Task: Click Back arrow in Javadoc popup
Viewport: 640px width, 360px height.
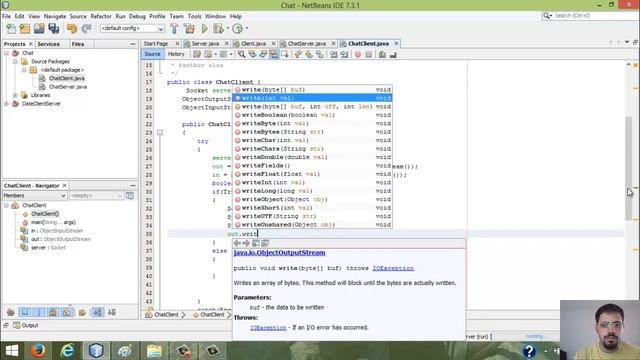Action: point(237,243)
